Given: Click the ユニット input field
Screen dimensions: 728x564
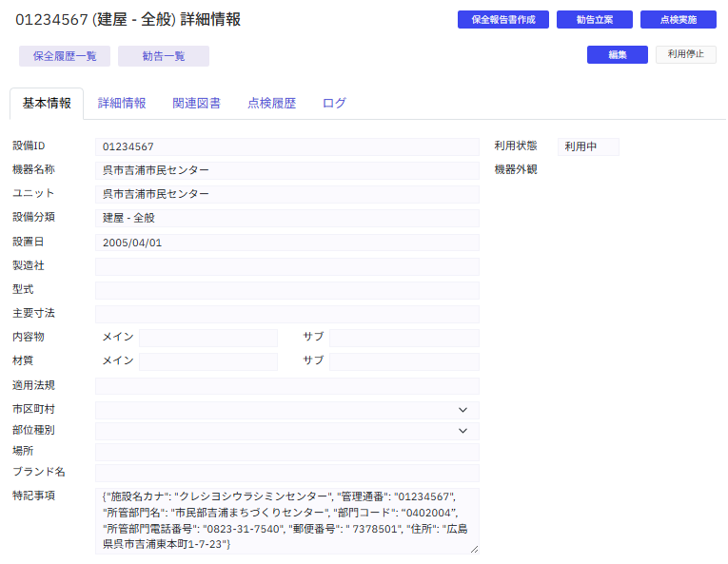Looking at the screenshot, I should point(287,194).
